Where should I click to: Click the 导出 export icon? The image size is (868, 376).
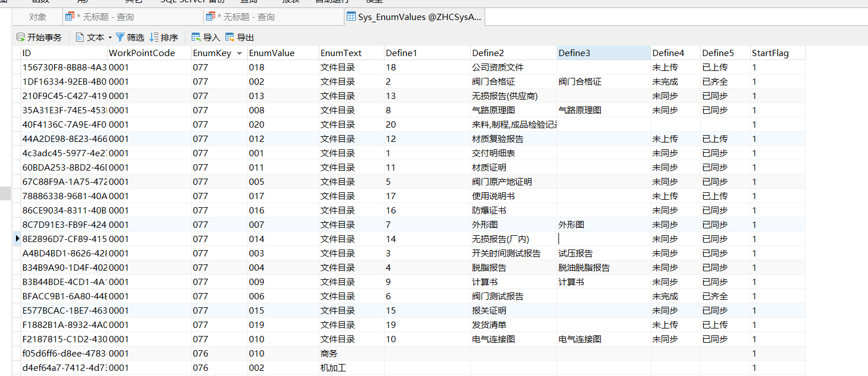point(230,38)
